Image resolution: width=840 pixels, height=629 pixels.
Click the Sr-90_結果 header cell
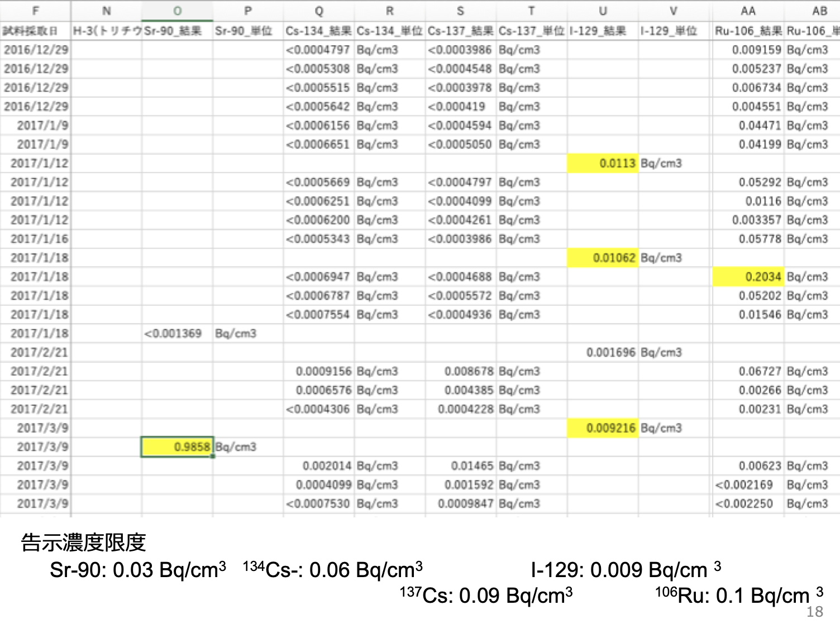point(177,31)
